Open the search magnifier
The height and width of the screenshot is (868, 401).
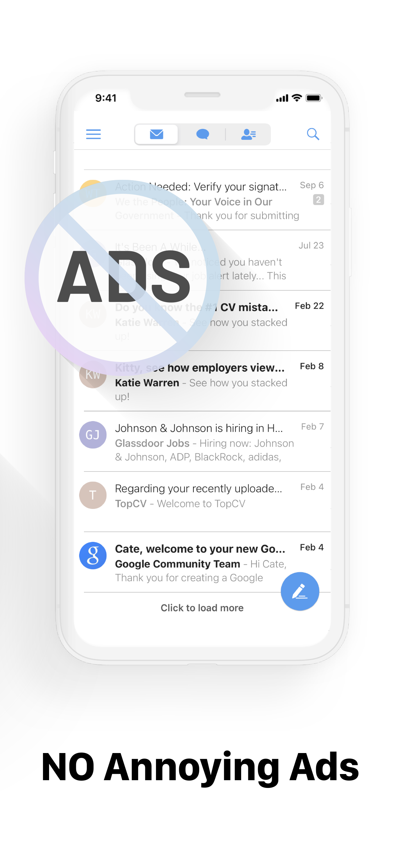point(313,134)
